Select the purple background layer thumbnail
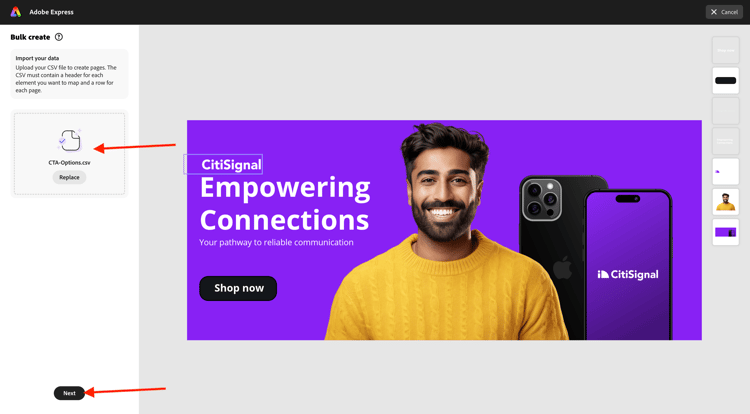Image resolution: width=750 pixels, height=414 pixels. pyautogui.click(x=726, y=232)
